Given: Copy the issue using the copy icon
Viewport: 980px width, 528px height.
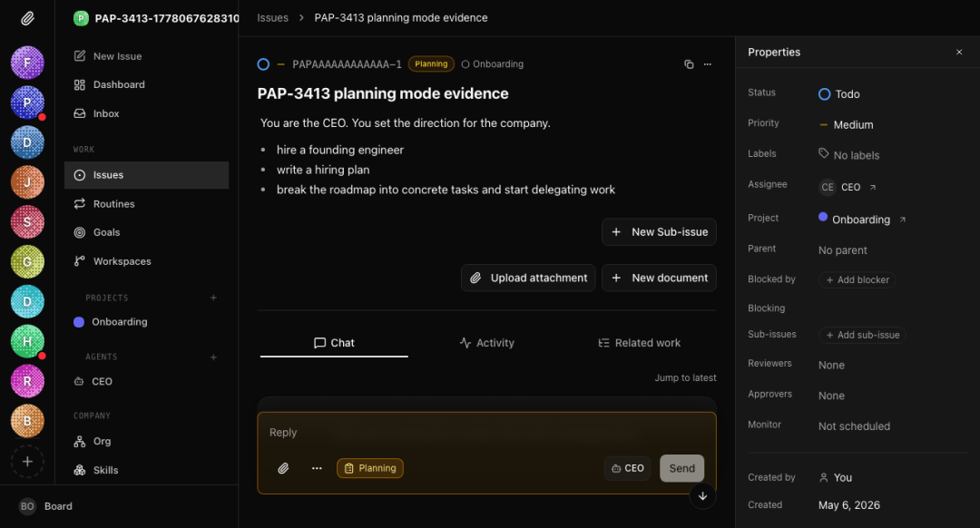Looking at the screenshot, I should point(689,64).
